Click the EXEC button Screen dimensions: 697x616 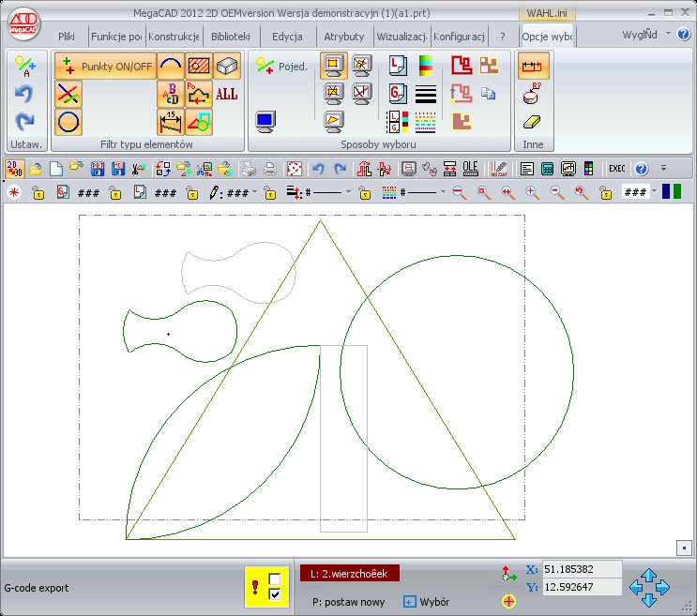[x=617, y=169]
